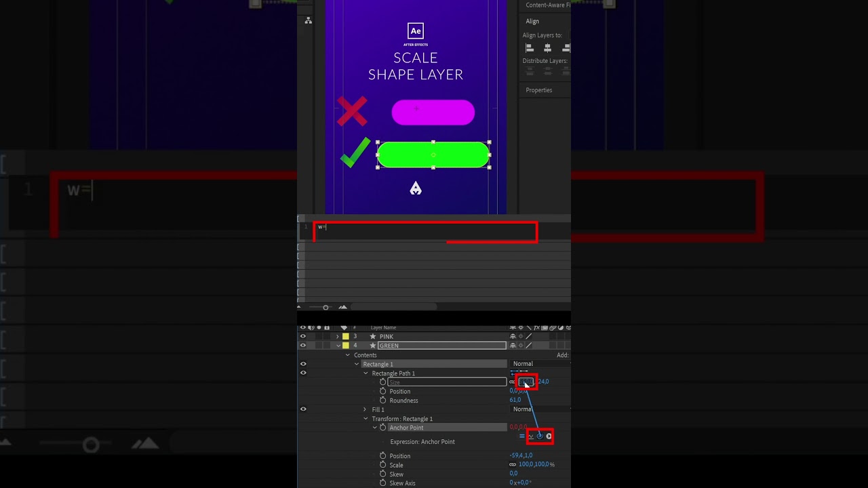Open the Align panel header

pyautogui.click(x=532, y=21)
